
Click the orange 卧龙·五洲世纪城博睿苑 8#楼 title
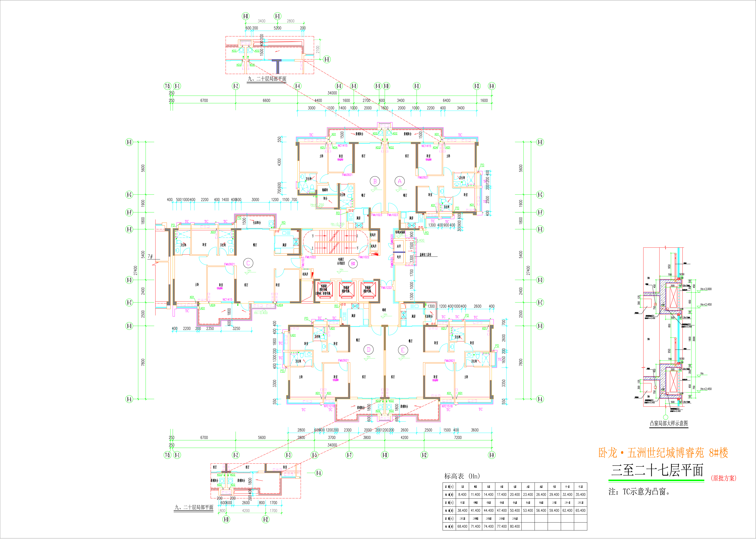[x=663, y=453]
